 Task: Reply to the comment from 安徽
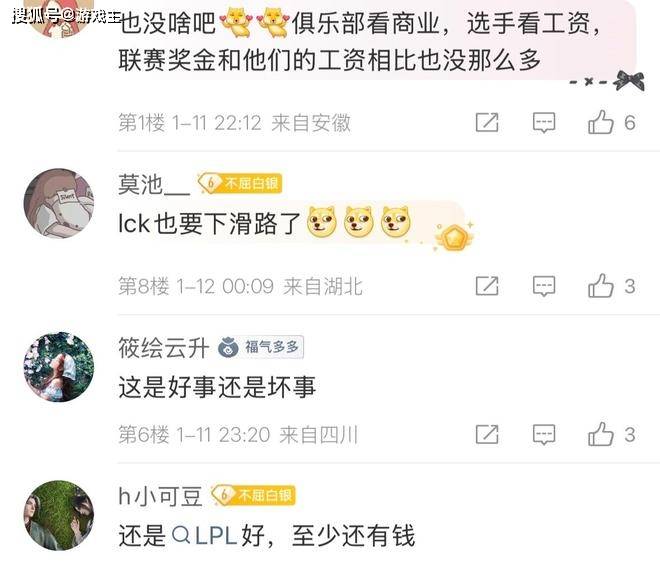(544, 123)
